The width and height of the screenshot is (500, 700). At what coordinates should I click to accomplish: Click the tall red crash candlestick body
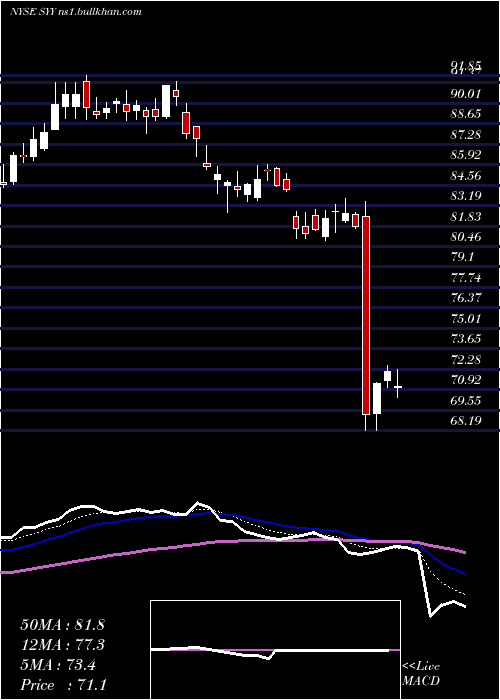click(366, 315)
